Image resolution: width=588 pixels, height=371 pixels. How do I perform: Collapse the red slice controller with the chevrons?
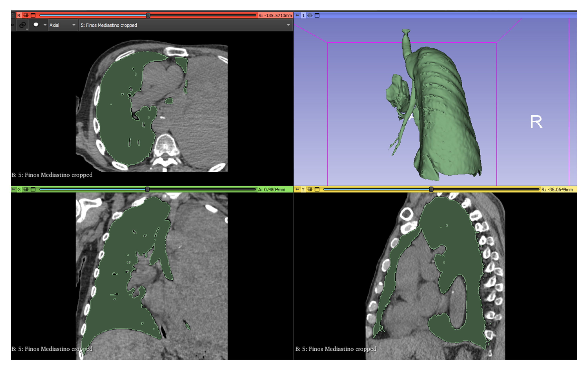pyautogui.click(x=12, y=25)
